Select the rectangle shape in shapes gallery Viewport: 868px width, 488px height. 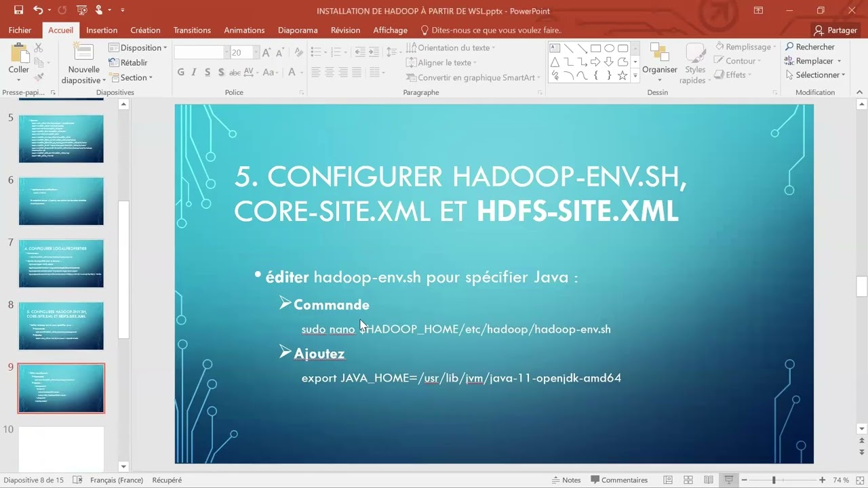point(595,48)
